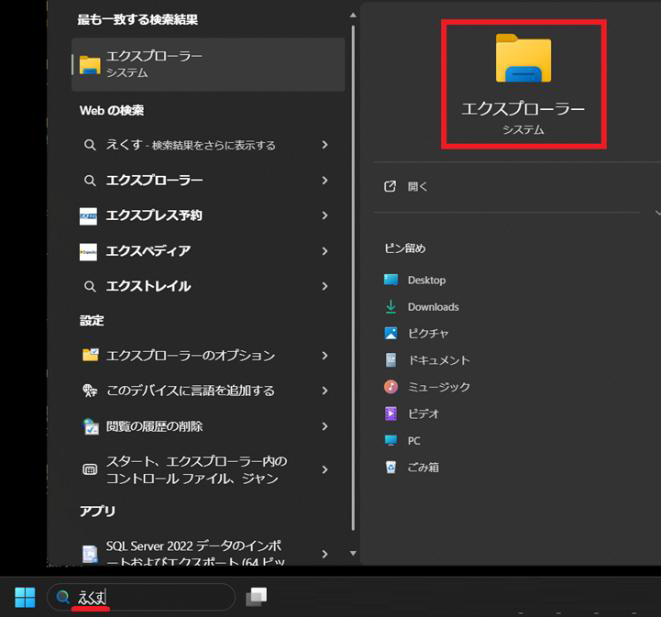Viewport: 661px width, 617px height.
Task: Open pinned ごみ箱 link
Action: (423, 467)
